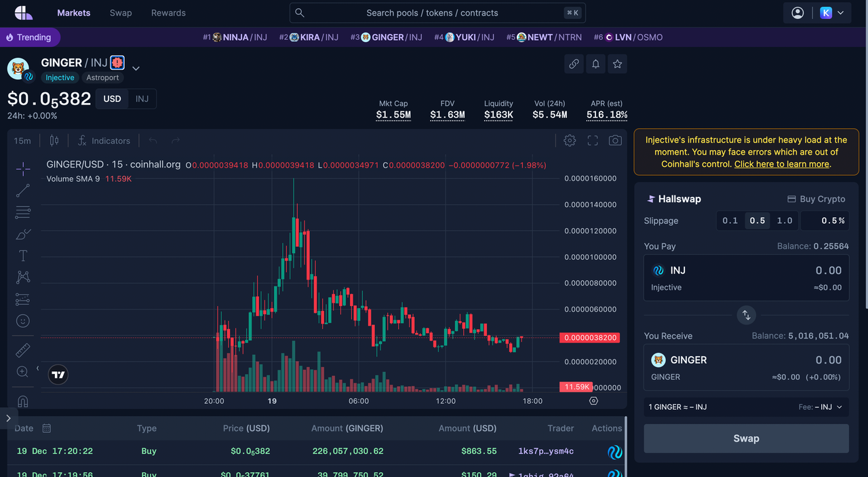
Task: Click the custom slippage 0.5% field
Action: click(825, 221)
